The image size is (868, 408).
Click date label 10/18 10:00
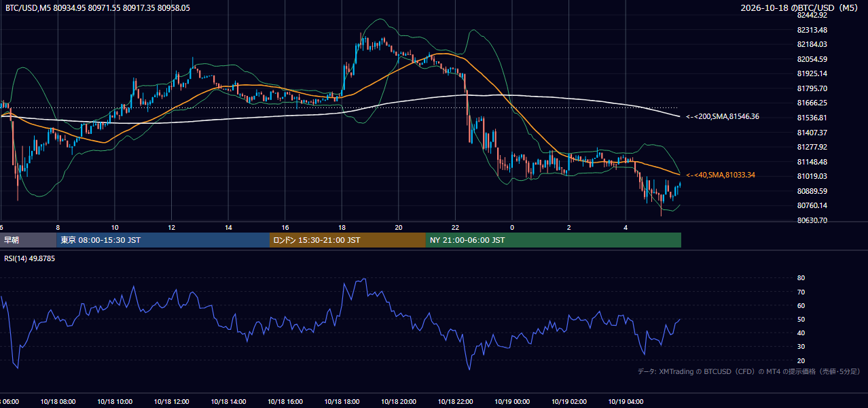pyautogui.click(x=114, y=402)
